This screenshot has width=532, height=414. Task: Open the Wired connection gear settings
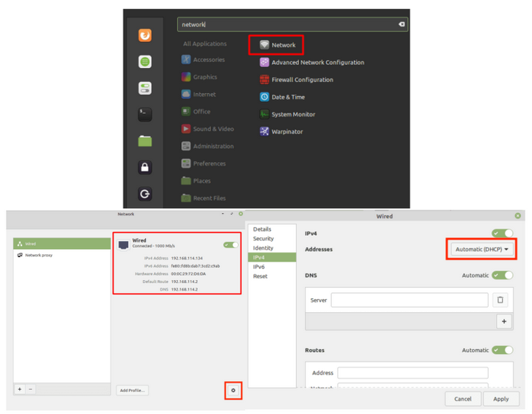(233, 391)
